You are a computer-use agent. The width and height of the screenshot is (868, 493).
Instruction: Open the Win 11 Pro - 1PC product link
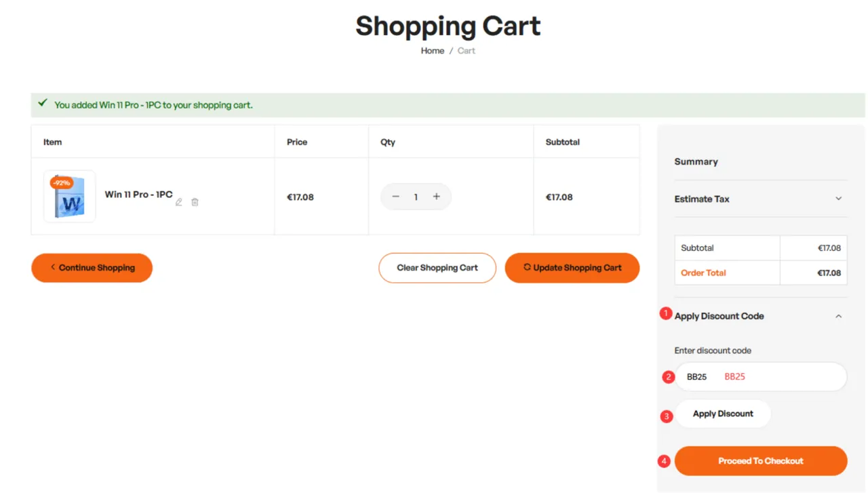(138, 195)
